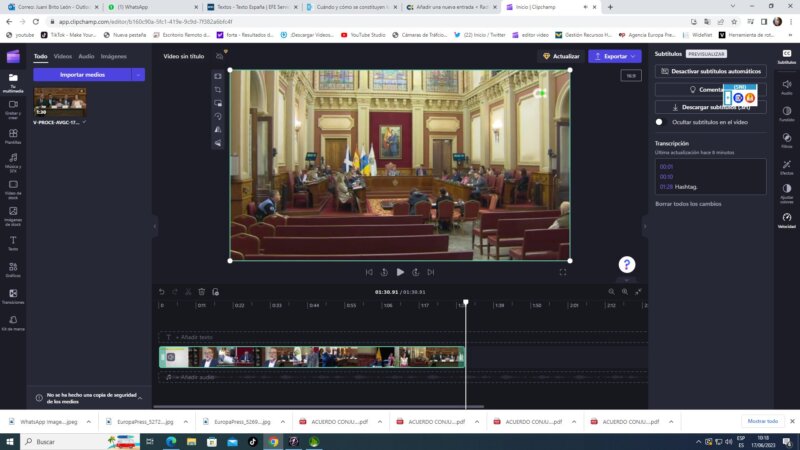Open options for WhatsApp Image download
This screenshot has height=450, width=800.
89,422
